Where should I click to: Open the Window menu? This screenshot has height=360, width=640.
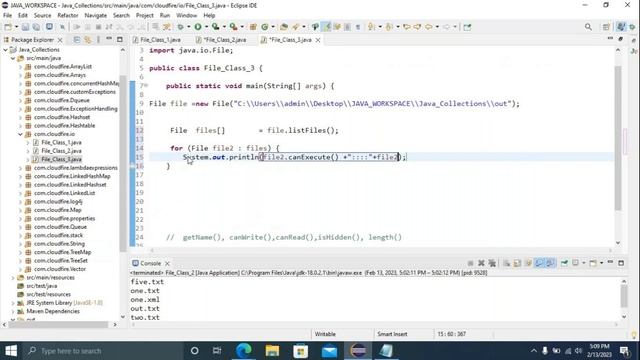point(187,15)
